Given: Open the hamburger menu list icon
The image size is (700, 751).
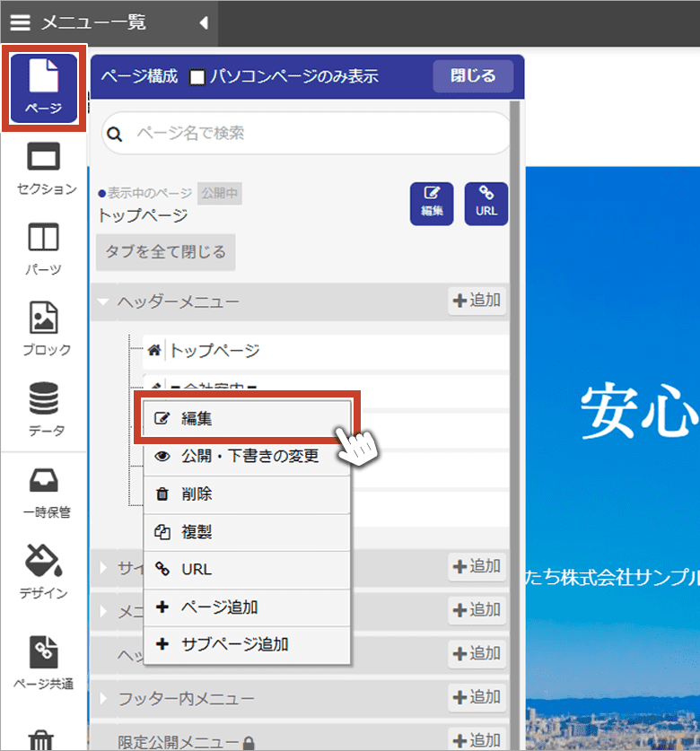Looking at the screenshot, I should point(20,22).
